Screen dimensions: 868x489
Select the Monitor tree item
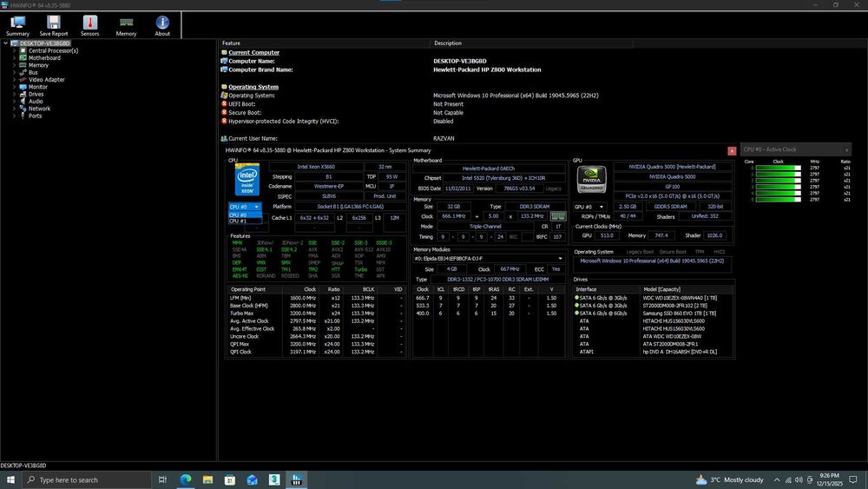[37, 87]
